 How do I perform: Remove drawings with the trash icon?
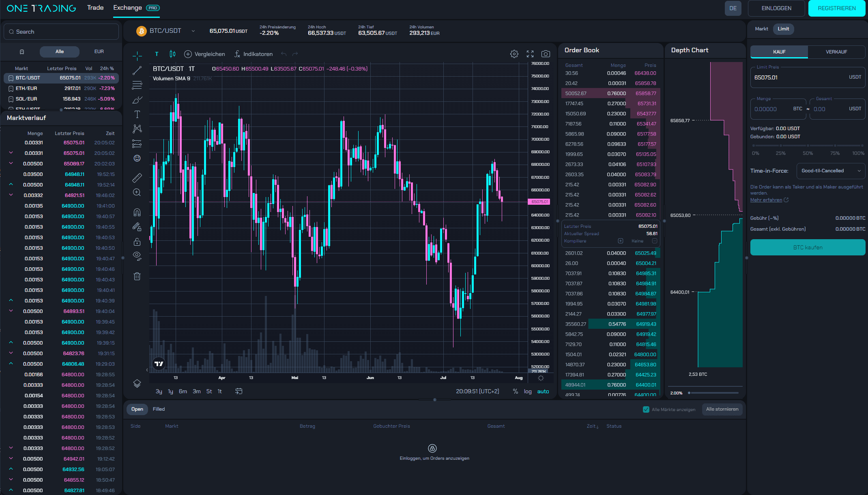(137, 276)
